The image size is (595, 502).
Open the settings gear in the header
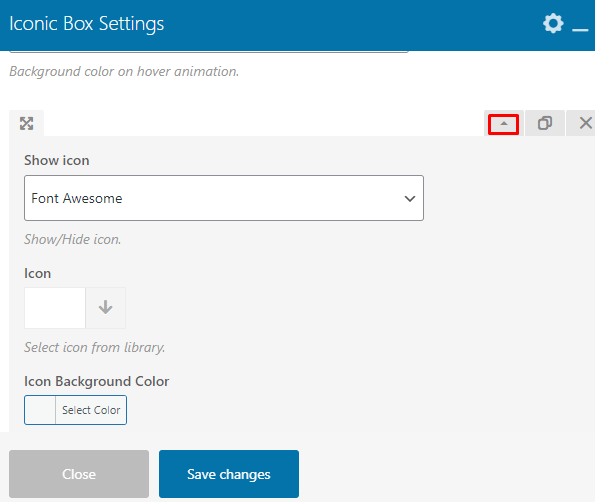click(553, 24)
